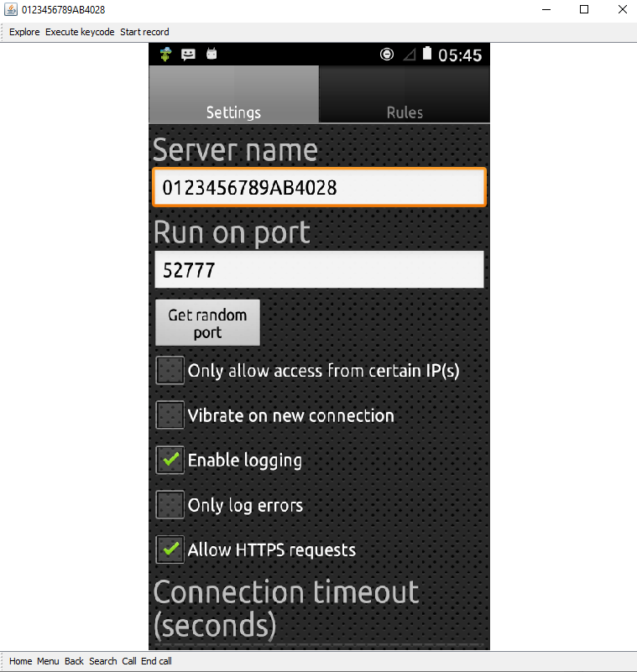The height and width of the screenshot is (672, 637).
Task: Click the Run on port heading
Action: point(232,233)
